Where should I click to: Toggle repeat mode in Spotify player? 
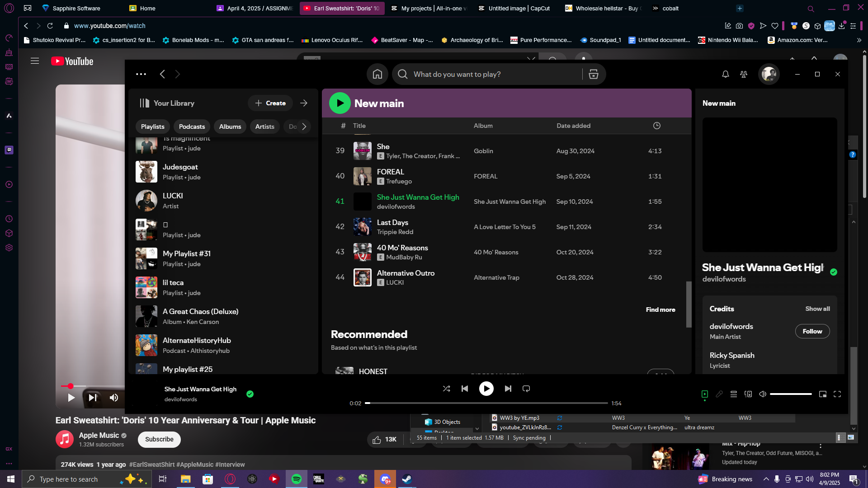tap(526, 389)
